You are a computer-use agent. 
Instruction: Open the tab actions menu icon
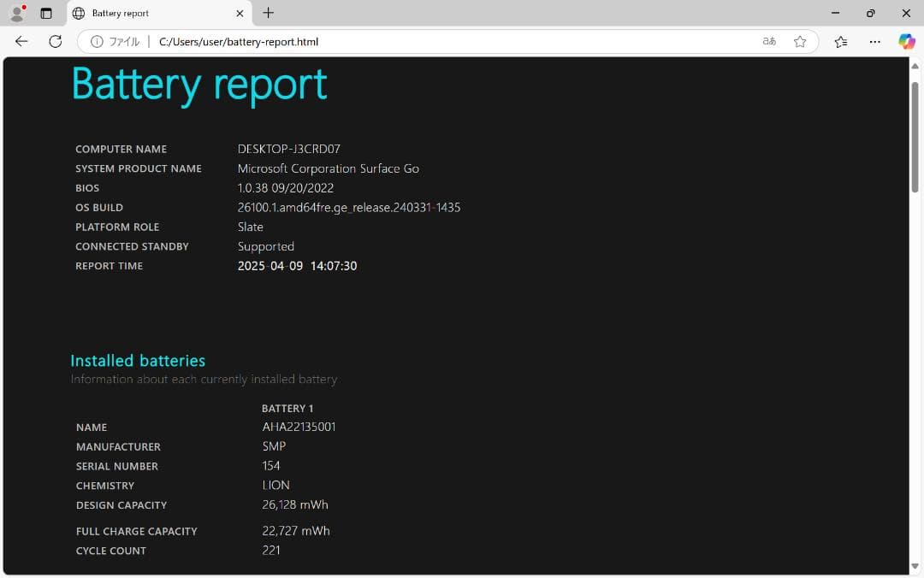[x=46, y=13]
